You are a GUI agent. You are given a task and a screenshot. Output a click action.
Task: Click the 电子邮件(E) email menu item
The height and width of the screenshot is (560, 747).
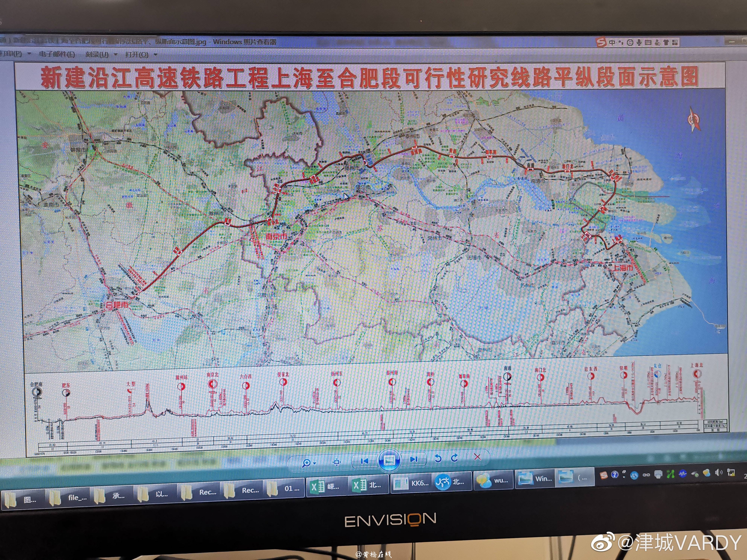click(x=57, y=54)
